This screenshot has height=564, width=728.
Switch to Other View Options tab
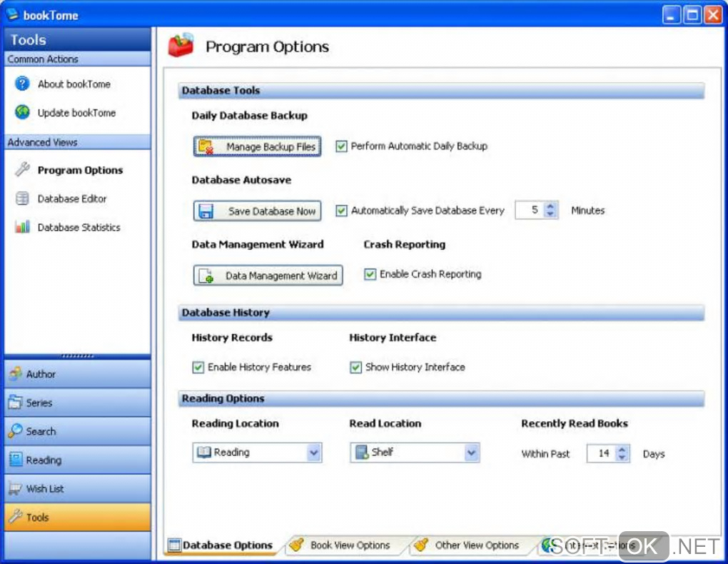[470, 545]
